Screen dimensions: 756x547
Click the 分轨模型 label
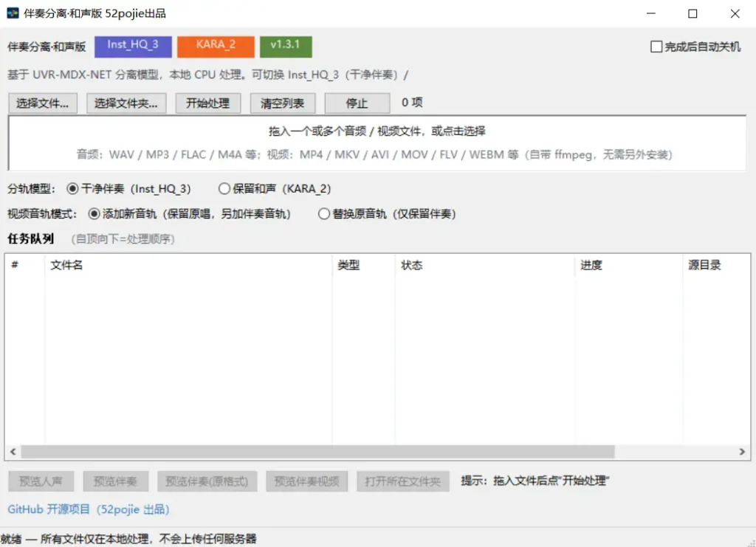[32, 188]
